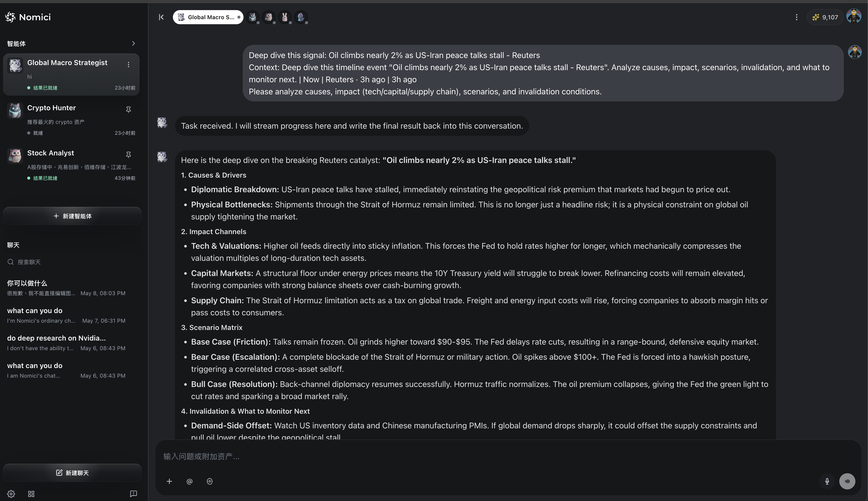868x501 pixels.
Task: Click the @ mention icon
Action: 190,481
